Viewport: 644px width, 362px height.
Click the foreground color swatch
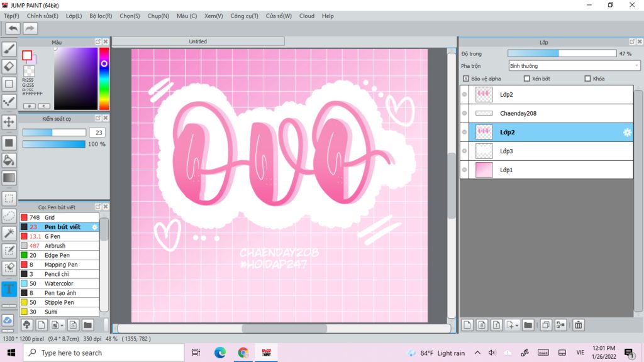click(27, 55)
